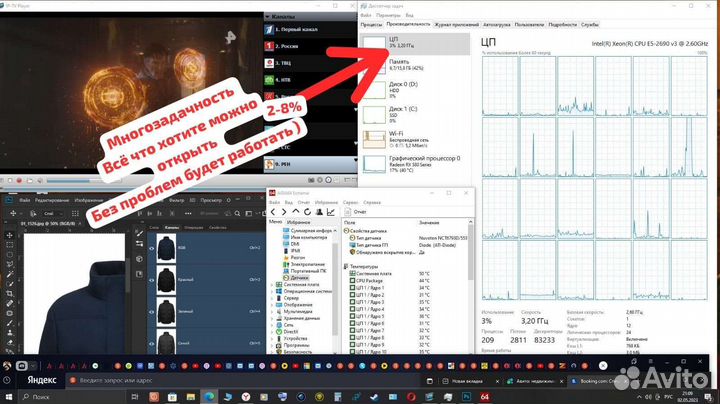Open the Новая вкладка browser tab

471,381
